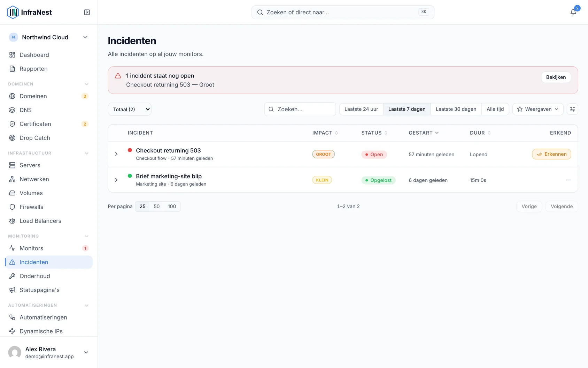Image resolution: width=588 pixels, height=368 pixels.
Task: Open Incidenten in the sidebar
Action: [49, 262]
